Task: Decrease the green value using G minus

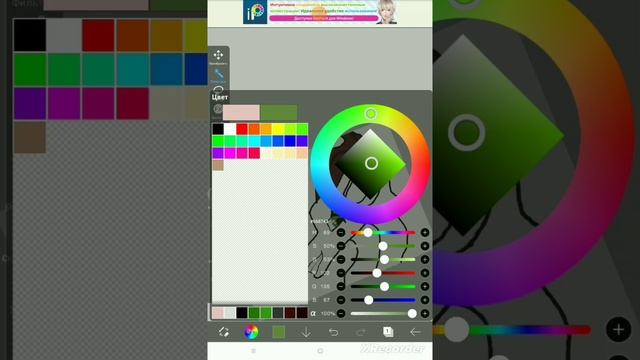Action: (341, 287)
